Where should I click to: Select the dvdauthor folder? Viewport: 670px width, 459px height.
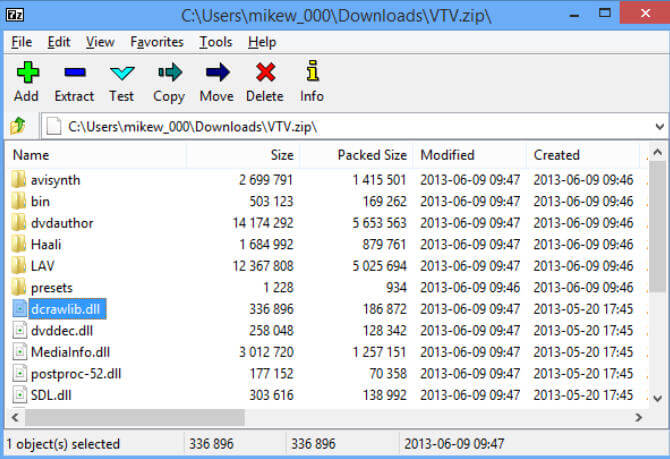point(61,223)
